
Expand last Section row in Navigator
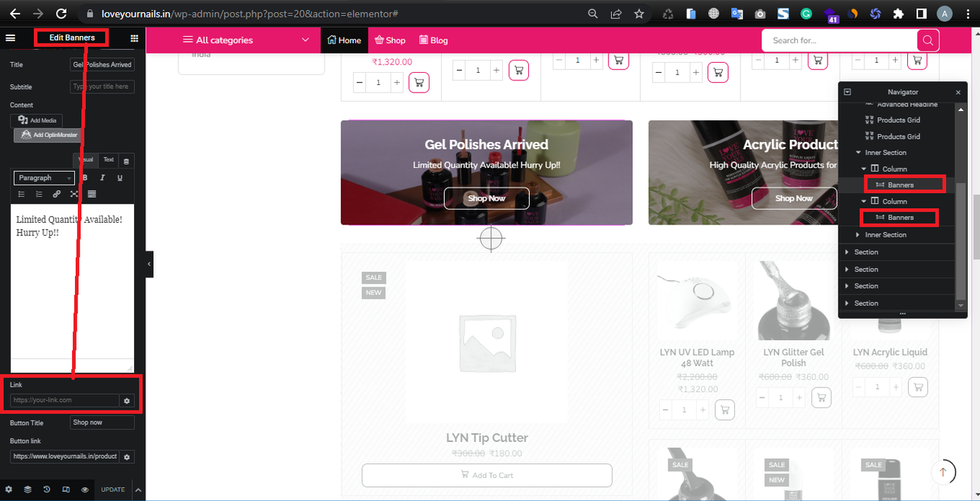(848, 303)
